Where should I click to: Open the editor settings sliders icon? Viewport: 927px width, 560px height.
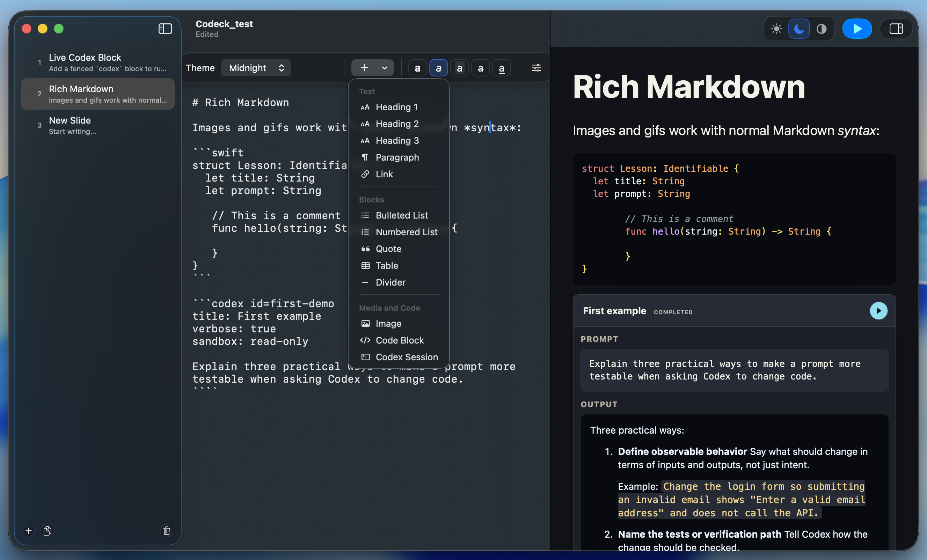point(536,68)
